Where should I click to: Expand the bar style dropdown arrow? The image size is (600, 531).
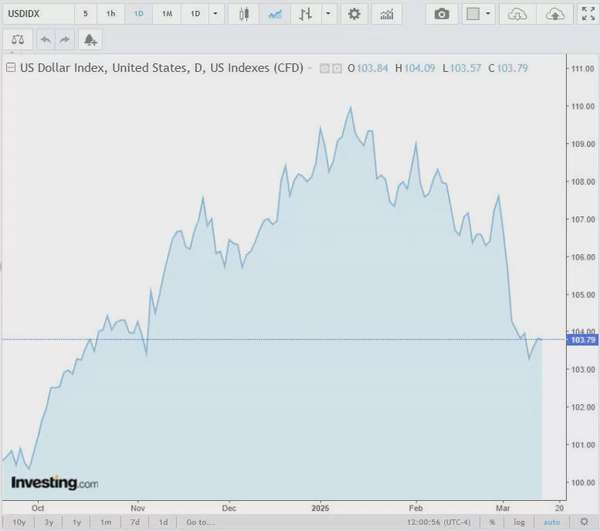tap(328, 14)
